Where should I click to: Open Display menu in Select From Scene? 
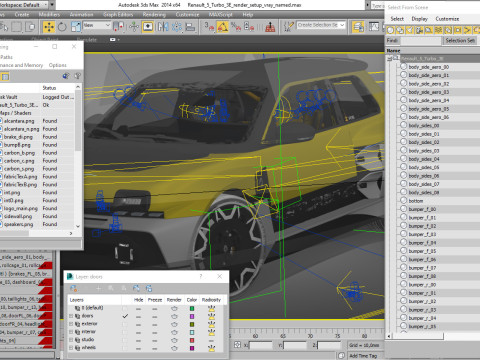point(419,19)
